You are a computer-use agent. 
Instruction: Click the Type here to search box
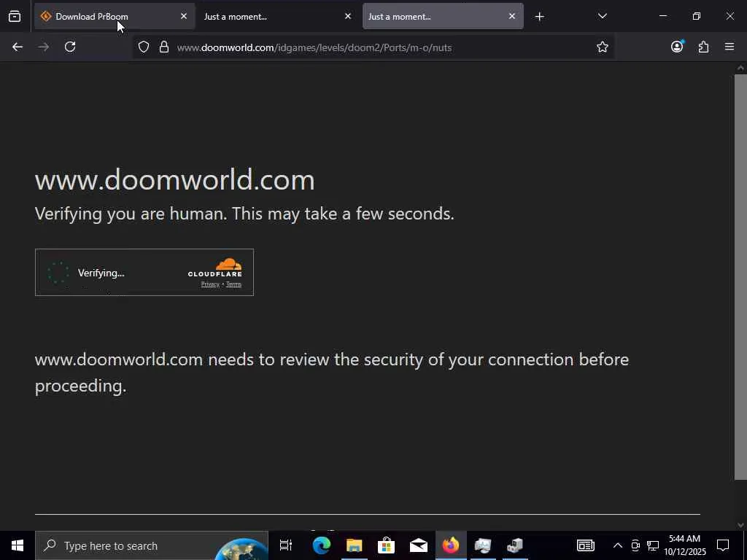pyautogui.click(x=152, y=545)
